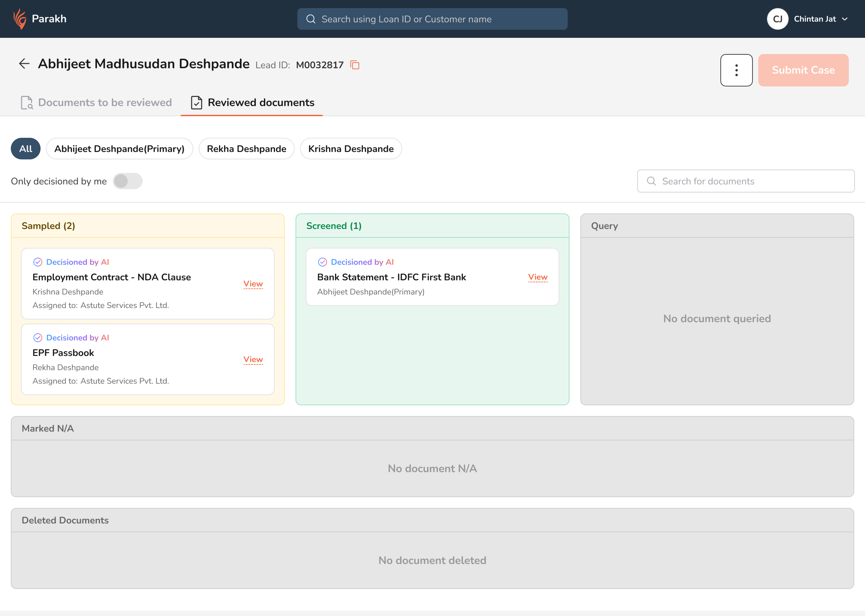The image size is (865, 616).
Task: Click the CJ user avatar
Action: pyautogui.click(x=777, y=19)
